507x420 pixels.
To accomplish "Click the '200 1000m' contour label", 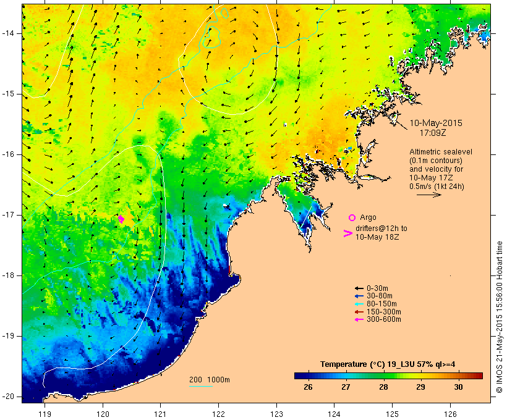I will tap(210, 380).
